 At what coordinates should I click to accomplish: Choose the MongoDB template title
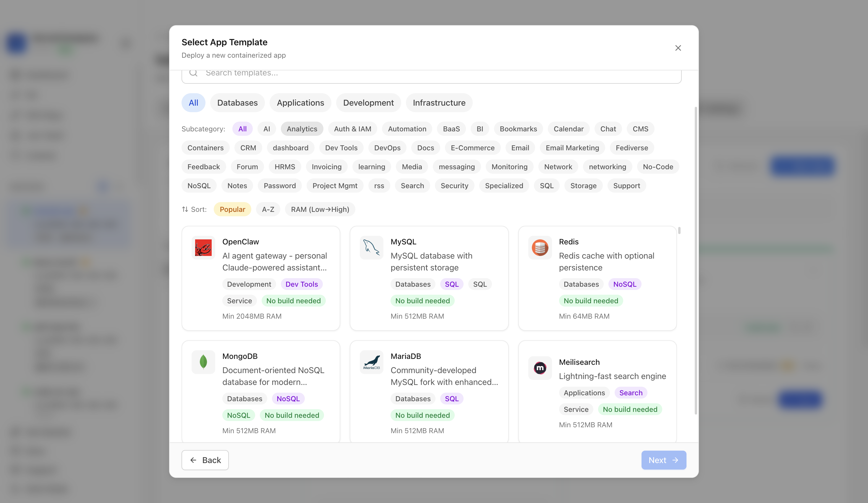click(240, 356)
